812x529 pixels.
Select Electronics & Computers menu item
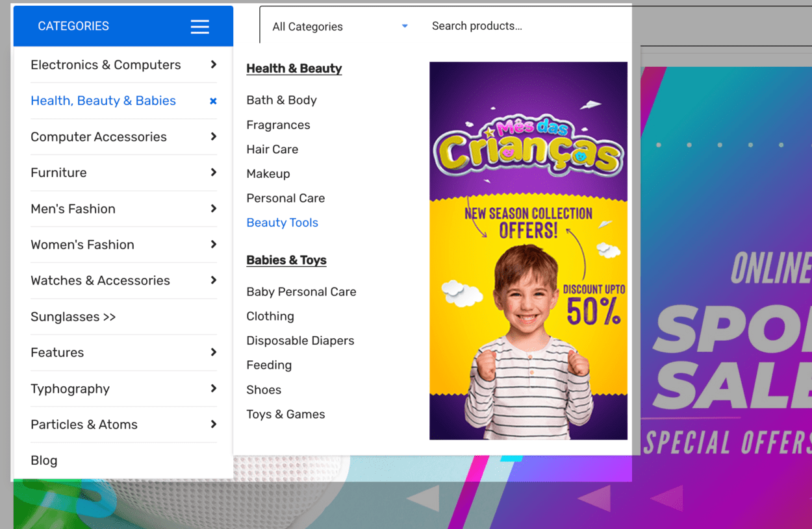click(106, 65)
